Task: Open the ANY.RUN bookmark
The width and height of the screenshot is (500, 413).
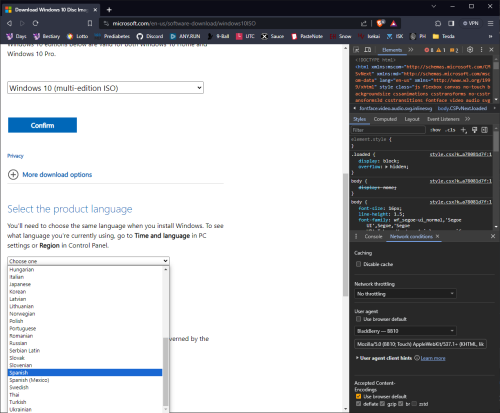Action: 185,36
